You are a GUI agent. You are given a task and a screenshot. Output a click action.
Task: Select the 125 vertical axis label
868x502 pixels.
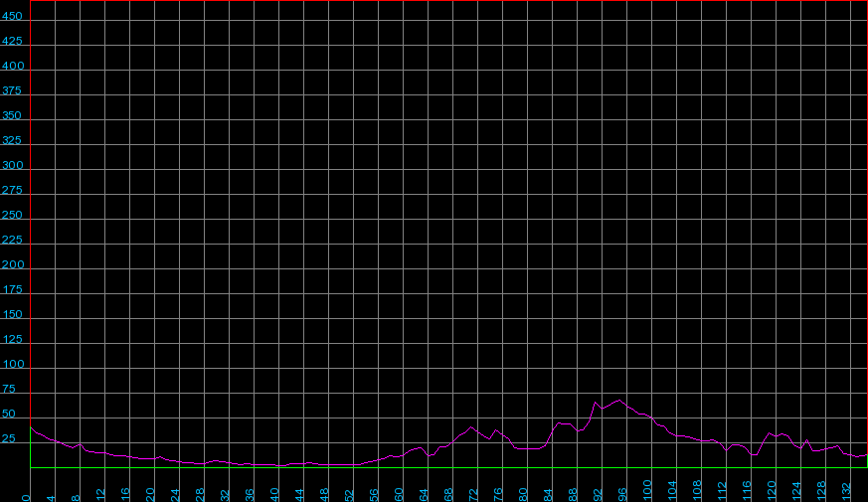pos(12,340)
